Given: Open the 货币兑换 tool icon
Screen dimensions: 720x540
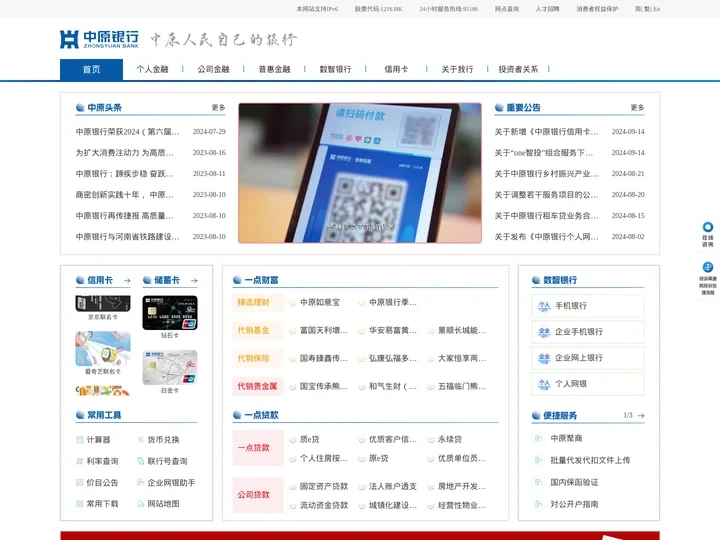Looking at the screenshot, I should click(x=141, y=440).
